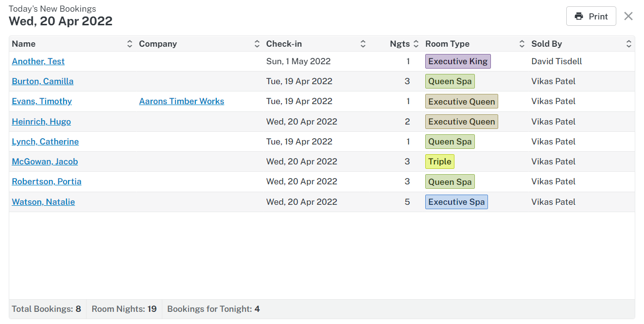
Task: Click the Check-in column sort arrows
Action: tap(363, 44)
